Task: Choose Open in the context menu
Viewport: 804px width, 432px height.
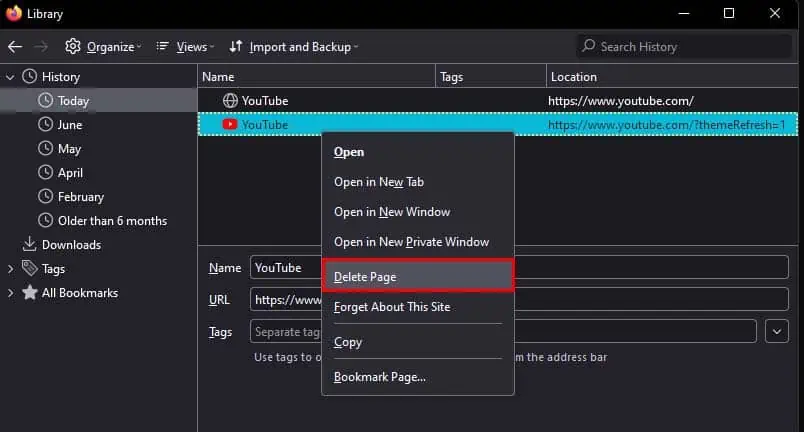Action: (418, 152)
